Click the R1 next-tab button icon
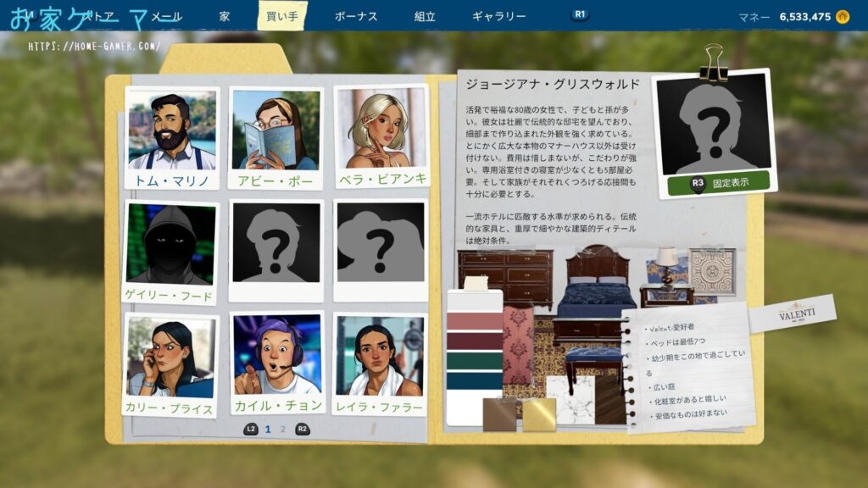 [x=580, y=14]
